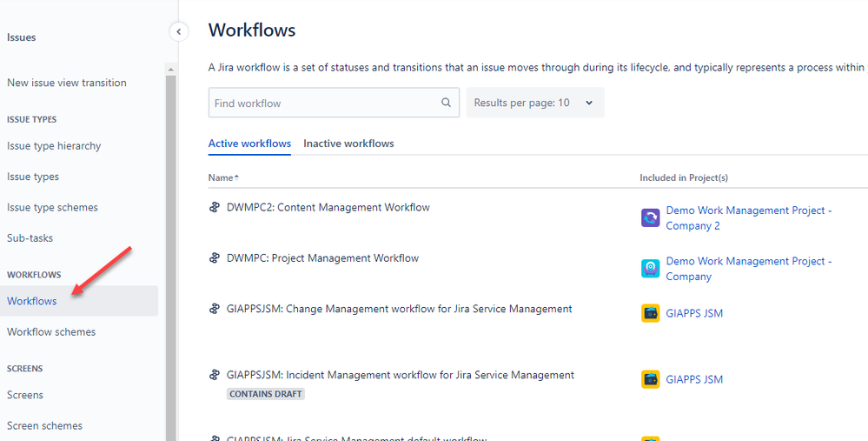The width and height of the screenshot is (868, 441).
Task: Click the sidebar scrollbar up arrow
Action: pyautogui.click(x=170, y=70)
